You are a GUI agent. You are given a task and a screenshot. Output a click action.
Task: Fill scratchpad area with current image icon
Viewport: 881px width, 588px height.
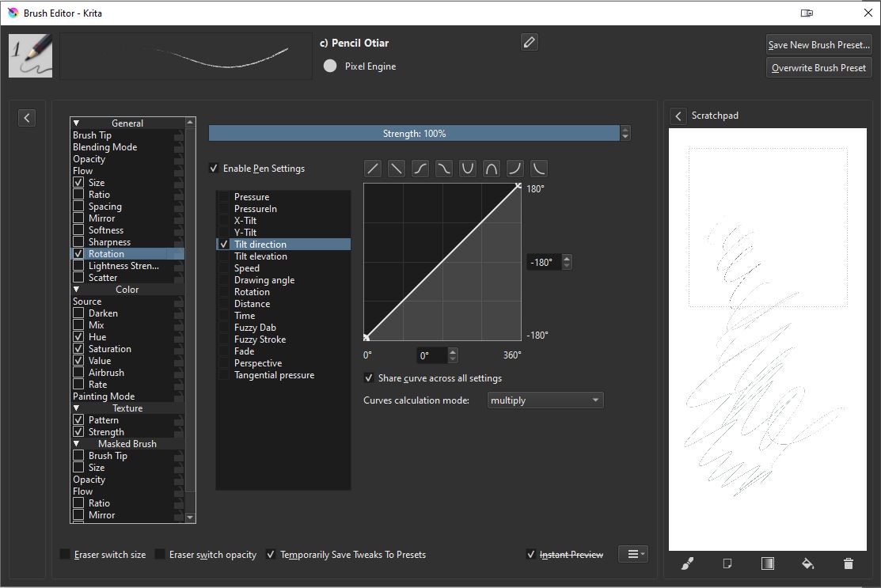[727, 563]
